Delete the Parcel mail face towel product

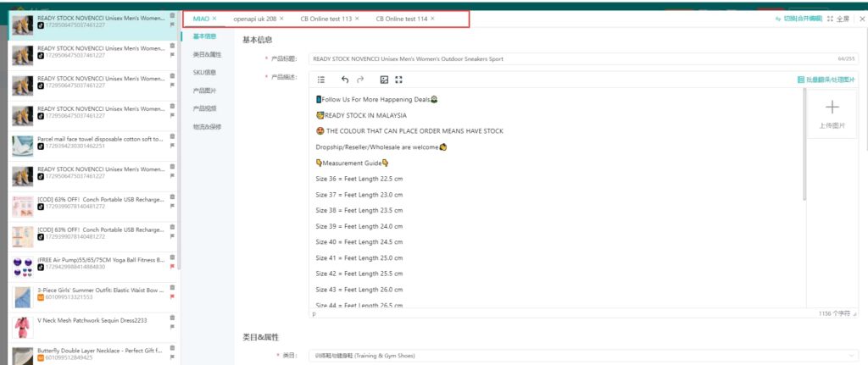click(173, 135)
